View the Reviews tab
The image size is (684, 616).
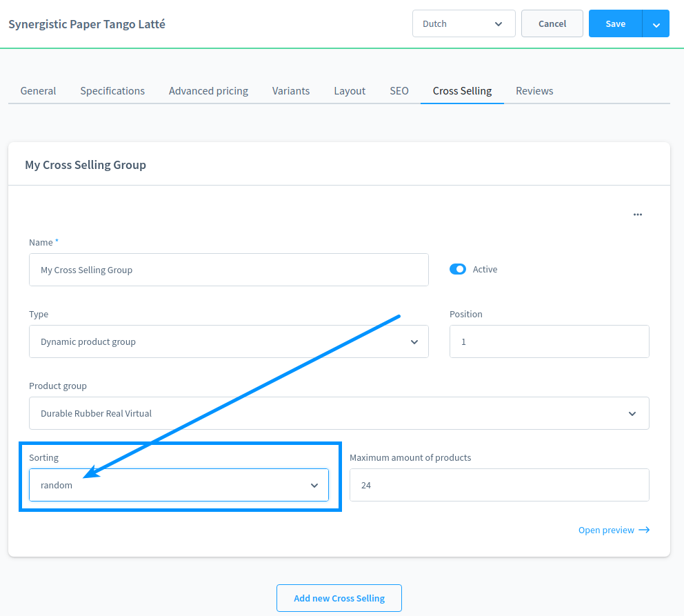point(534,91)
